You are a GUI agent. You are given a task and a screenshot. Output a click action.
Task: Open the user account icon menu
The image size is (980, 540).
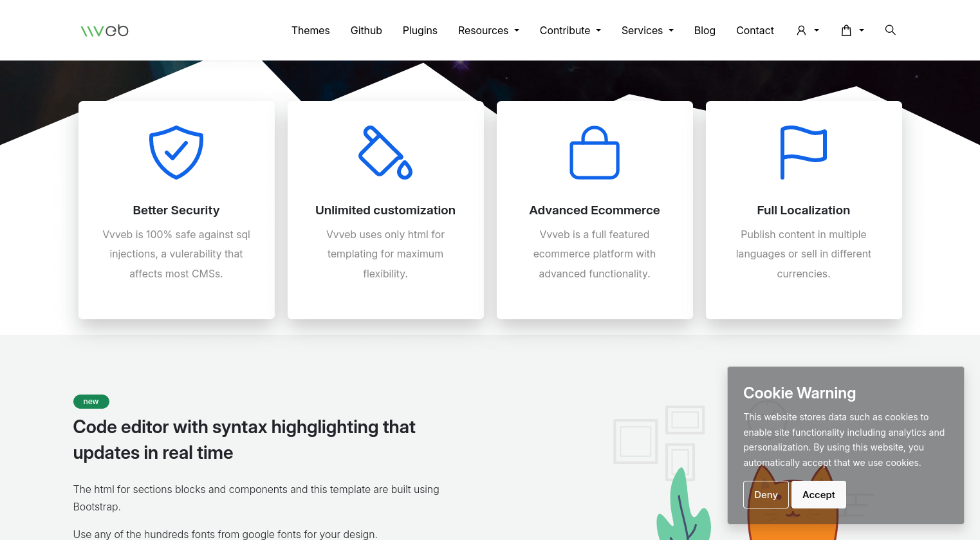click(808, 30)
